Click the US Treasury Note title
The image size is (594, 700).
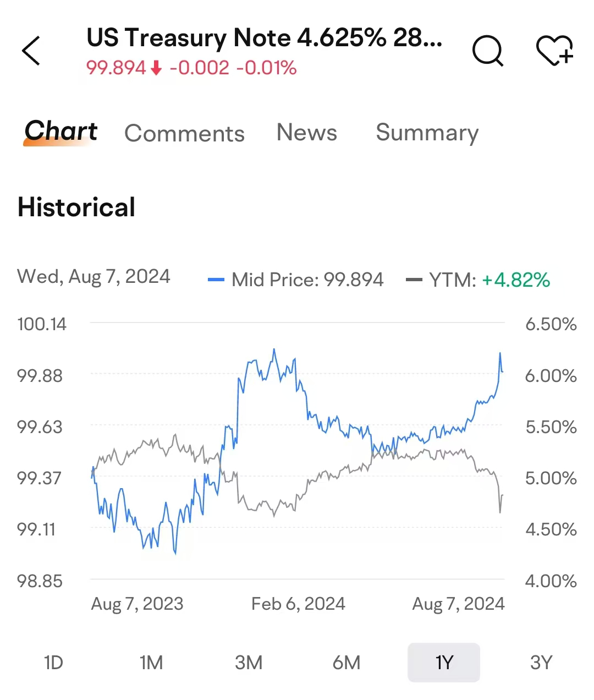pyautogui.click(x=264, y=38)
